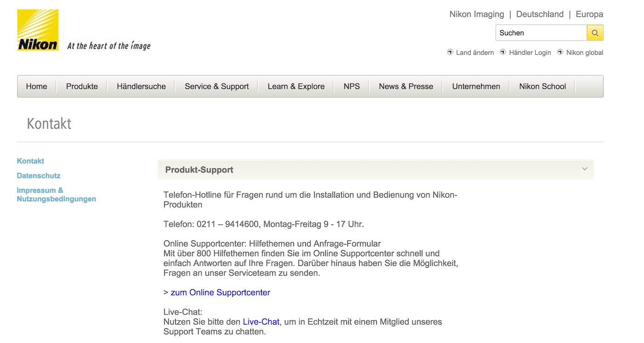Click the Nikon logo
The width and height of the screenshot is (644, 343).
pos(38,30)
